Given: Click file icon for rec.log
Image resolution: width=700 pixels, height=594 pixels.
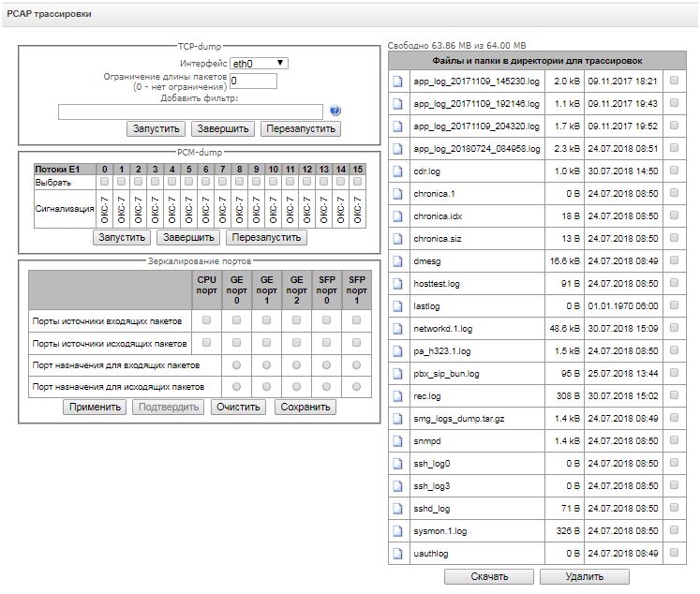Looking at the screenshot, I should pyautogui.click(x=397, y=395).
